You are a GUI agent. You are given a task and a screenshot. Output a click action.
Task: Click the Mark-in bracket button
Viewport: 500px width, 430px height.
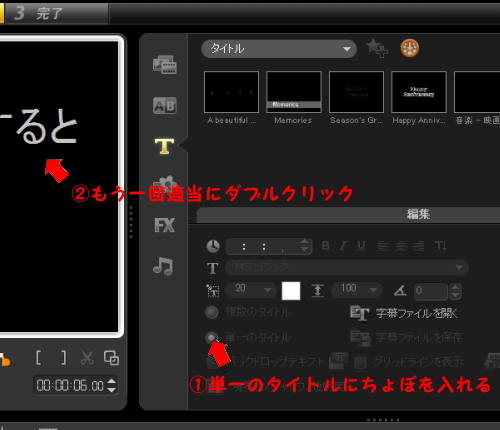[39, 358]
